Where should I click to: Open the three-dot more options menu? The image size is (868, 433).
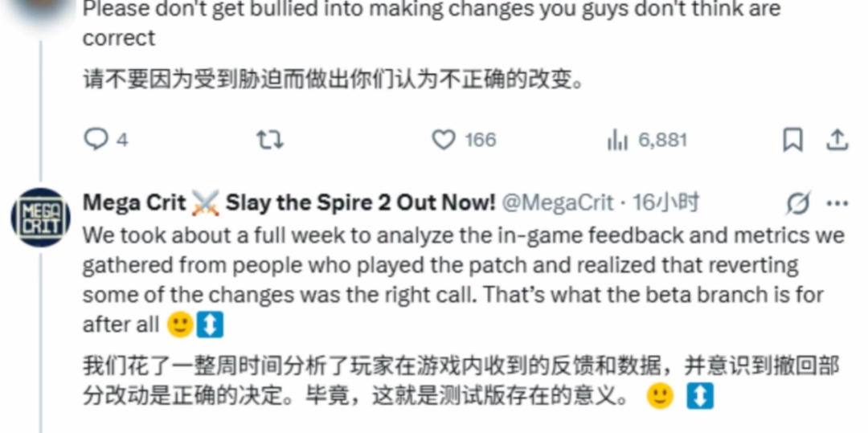click(837, 203)
